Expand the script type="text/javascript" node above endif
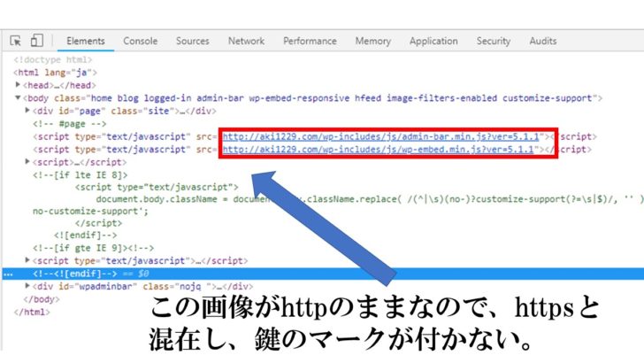The height and width of the screenshot is (363, 644). pos(27,260)
